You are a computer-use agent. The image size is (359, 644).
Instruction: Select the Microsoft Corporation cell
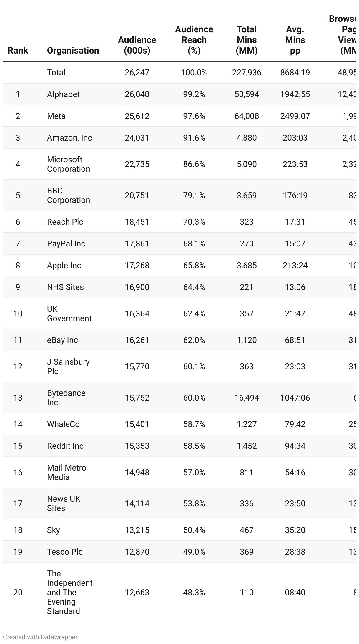coord(69,164)
